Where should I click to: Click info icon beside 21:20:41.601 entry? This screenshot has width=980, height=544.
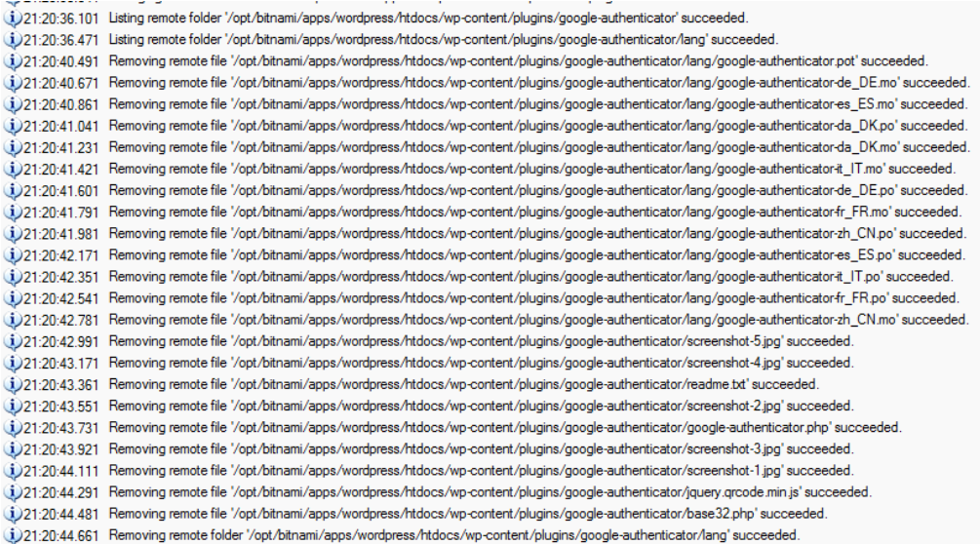pyautogui.click(x=13, y=190)
